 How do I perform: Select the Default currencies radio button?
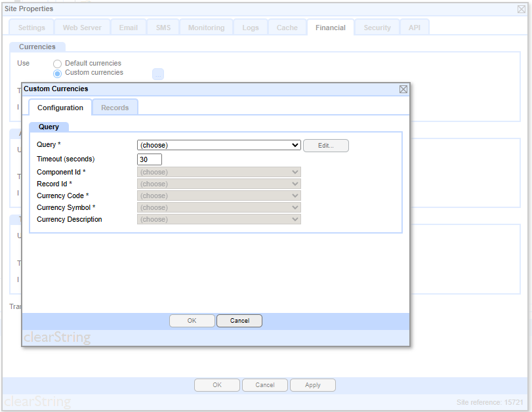click(58, 64)
